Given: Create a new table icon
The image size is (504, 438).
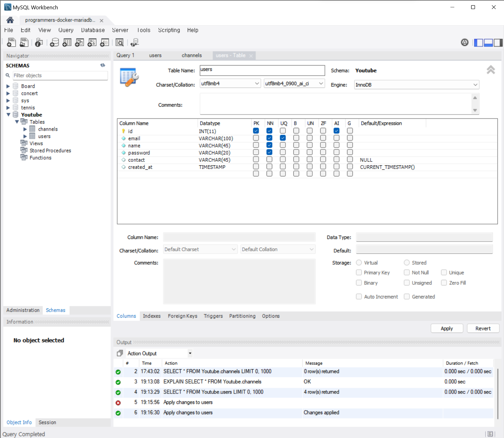Looking at the screenshot, I should click(x=67, y=42).
